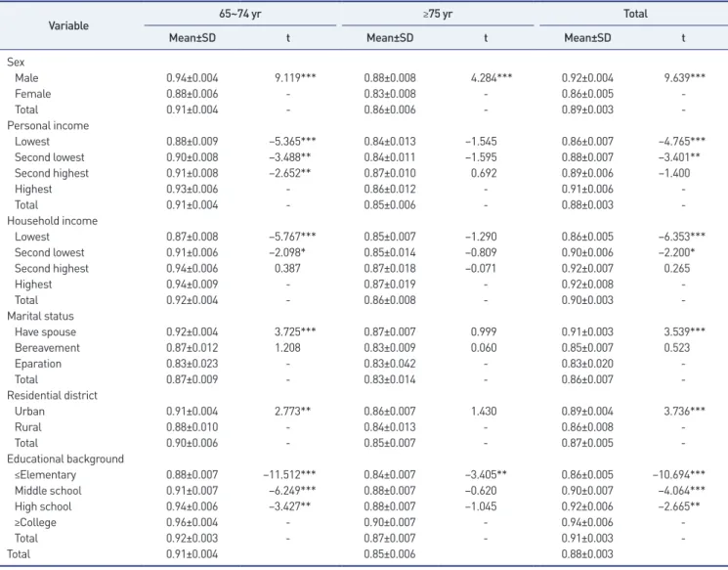The image size is (728, 570).
Task: Click the t value "0.060"
Action: click(484, 347)
